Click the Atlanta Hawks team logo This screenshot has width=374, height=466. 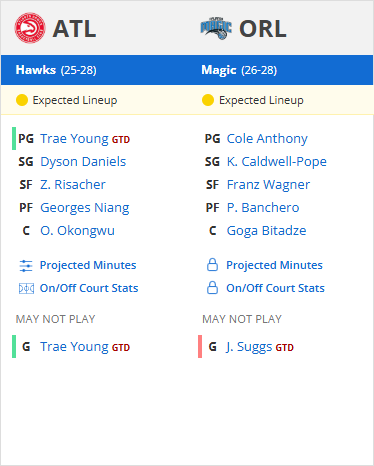click(x=30, y=28)
